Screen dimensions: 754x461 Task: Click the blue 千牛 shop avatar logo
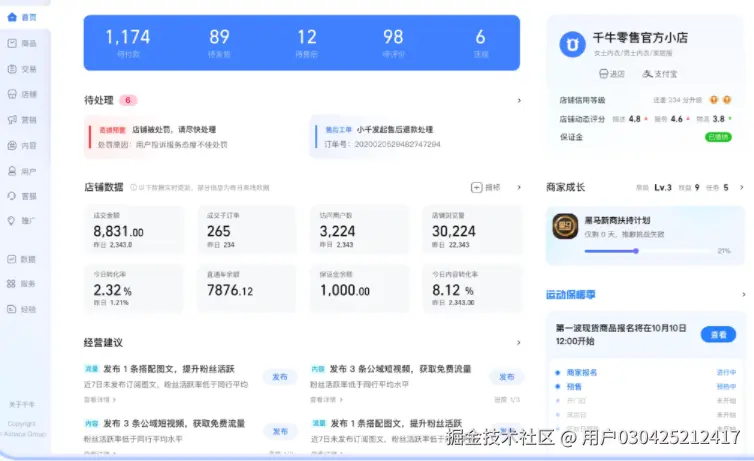pos(572,44)
